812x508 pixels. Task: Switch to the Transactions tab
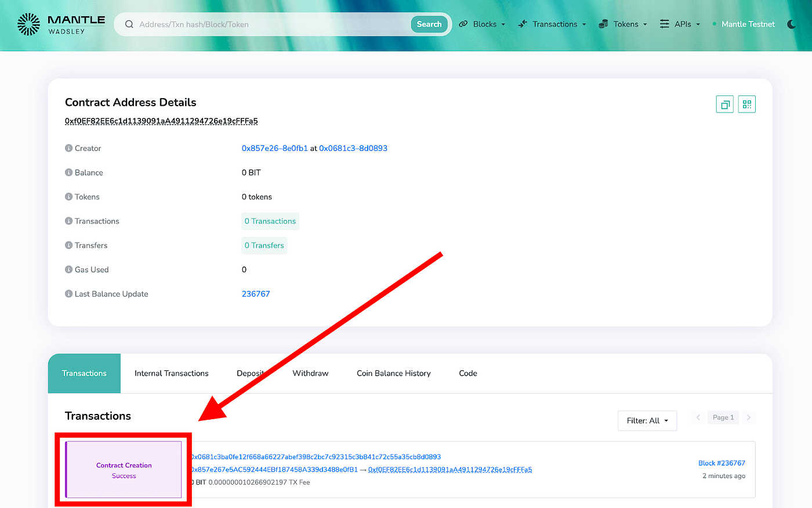(84, 373)
